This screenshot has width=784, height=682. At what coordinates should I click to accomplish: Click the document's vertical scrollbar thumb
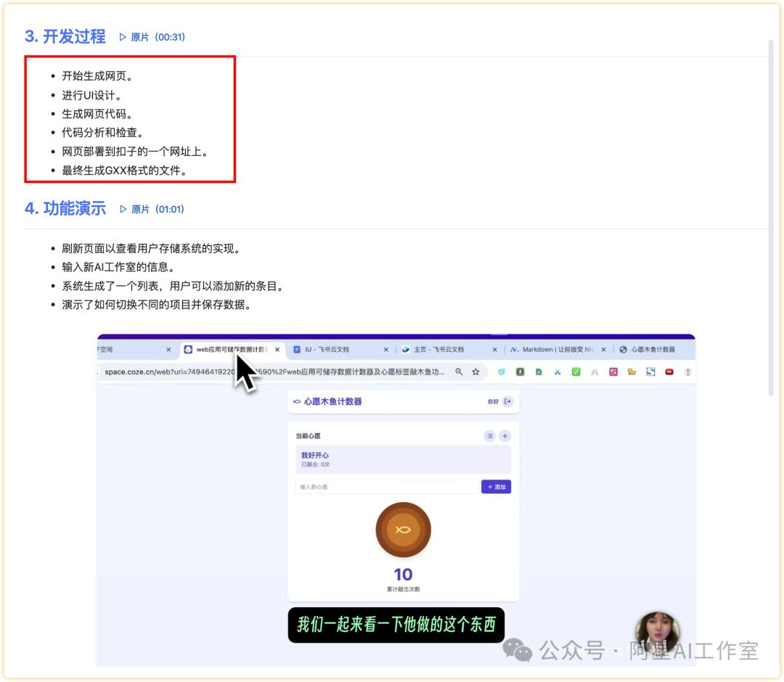[770, 218]
